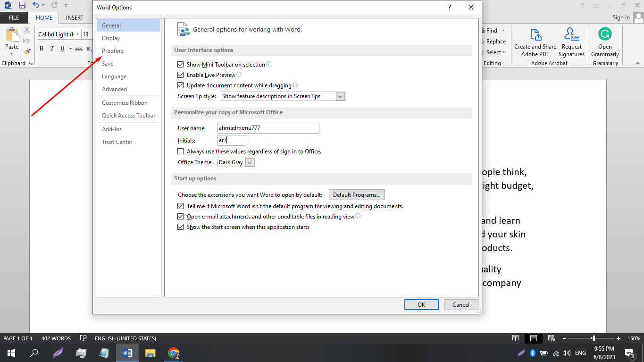Open the Find dropdown arrow
Image resolution: width=644 pixels, height=362 pixels.
click(x=503, y=31)
